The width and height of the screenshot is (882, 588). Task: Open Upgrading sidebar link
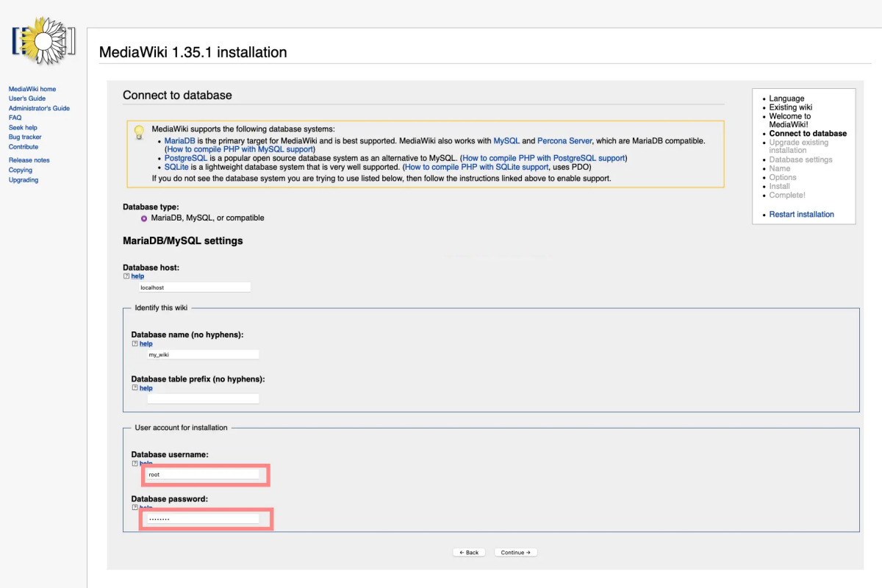pyautogui.click(x=24, y=180)
